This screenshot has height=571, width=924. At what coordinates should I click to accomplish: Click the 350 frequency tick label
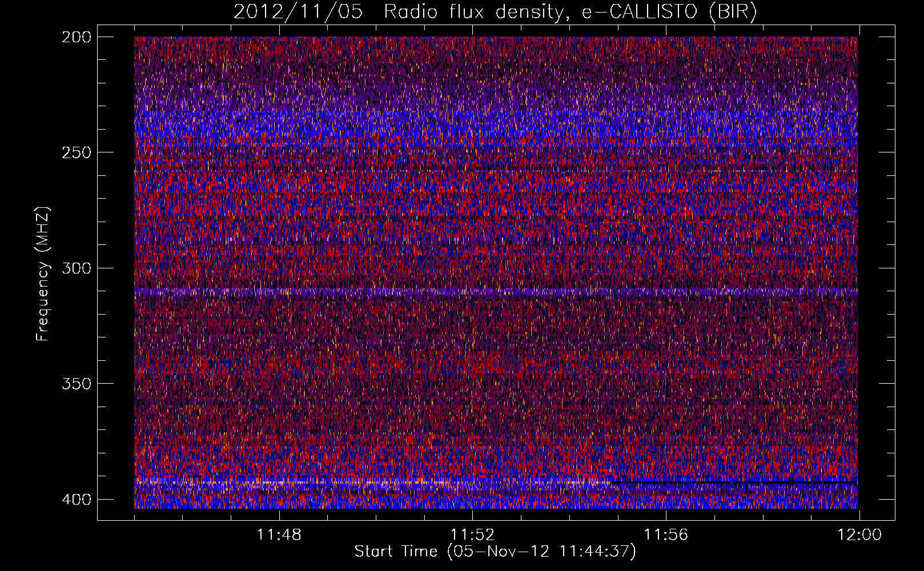(76, 384)
